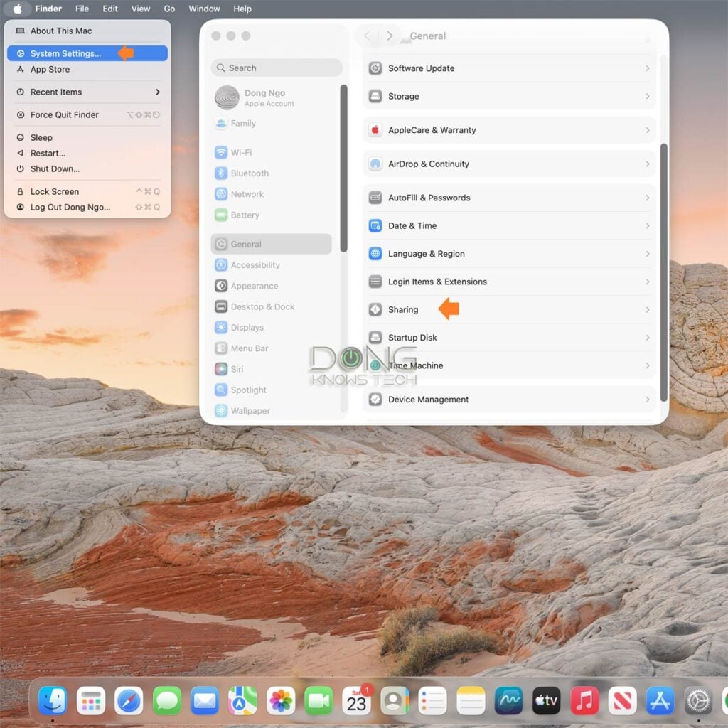Click the Apple logo menu

[17, 9]
